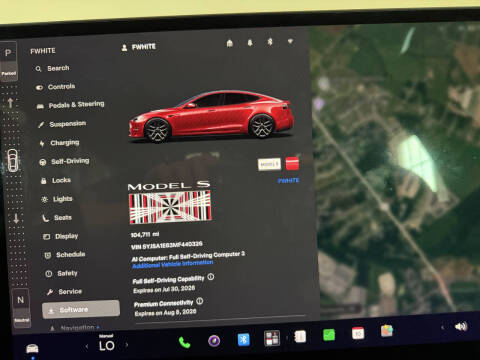Tap the FWHITE driver profile at top

coord(139,47)
